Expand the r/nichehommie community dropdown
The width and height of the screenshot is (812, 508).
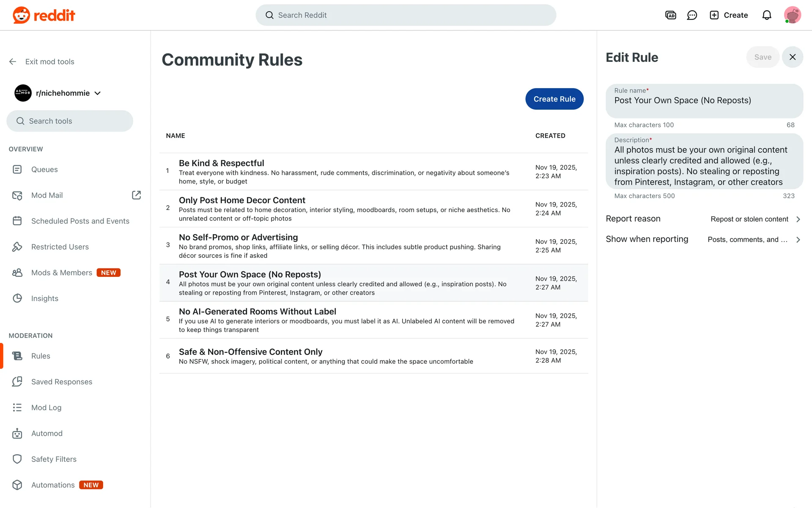(x=98, y=93)
